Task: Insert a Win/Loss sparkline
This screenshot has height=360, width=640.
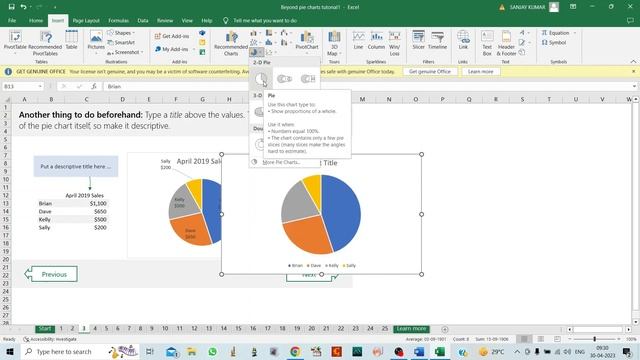Action: point(394,43)
